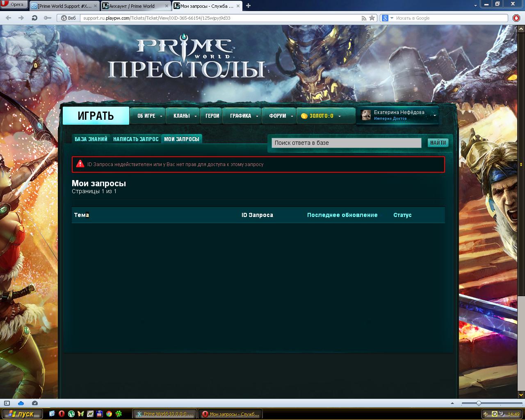This screenshot has width=525, height=420.
Task: Click the user avatar of Екатерина Нефёдова
Action: pos(366,115)
